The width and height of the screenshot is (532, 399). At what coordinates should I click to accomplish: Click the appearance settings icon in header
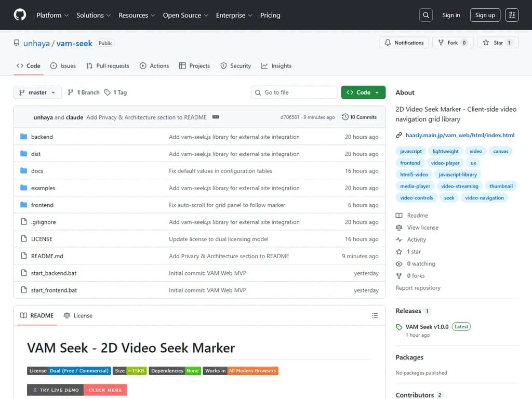click(512, 15)
